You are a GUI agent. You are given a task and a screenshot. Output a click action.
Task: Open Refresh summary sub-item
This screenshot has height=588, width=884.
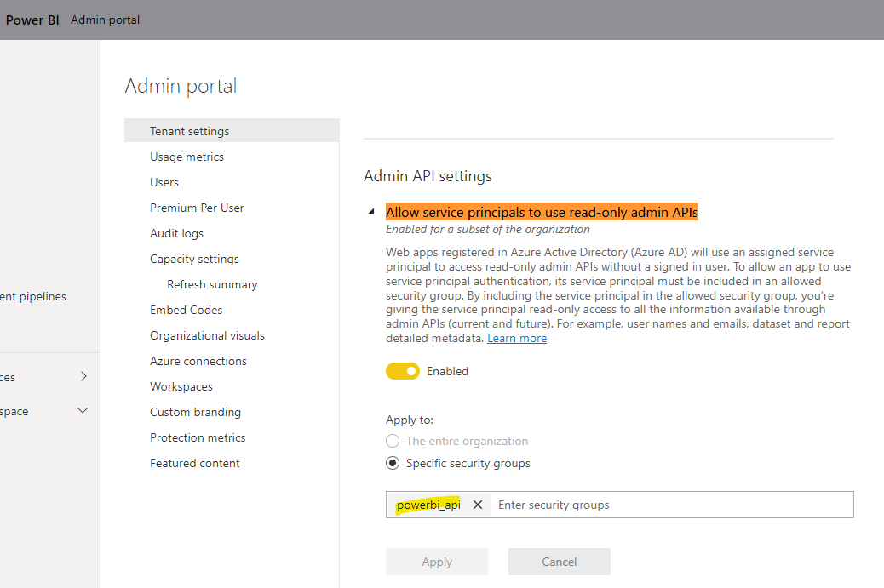coord(212,284)
